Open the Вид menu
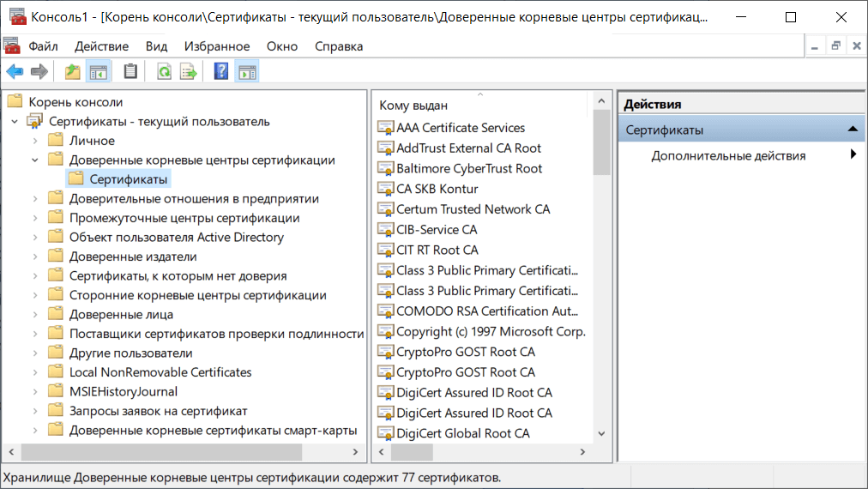This screenshot has width=868, height=489. [156, 46]
